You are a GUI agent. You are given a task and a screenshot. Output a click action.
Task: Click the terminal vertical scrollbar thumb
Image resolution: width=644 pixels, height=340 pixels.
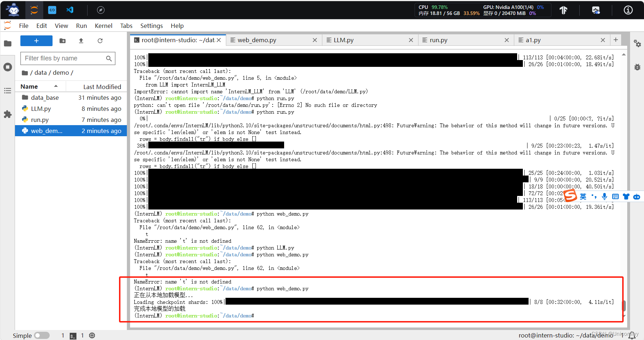(624, 306)
